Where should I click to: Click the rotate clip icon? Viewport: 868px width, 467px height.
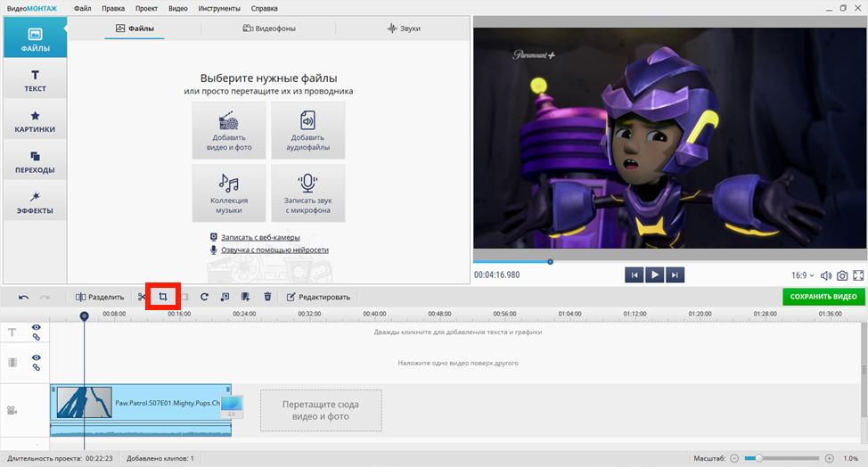coord(204,297)
